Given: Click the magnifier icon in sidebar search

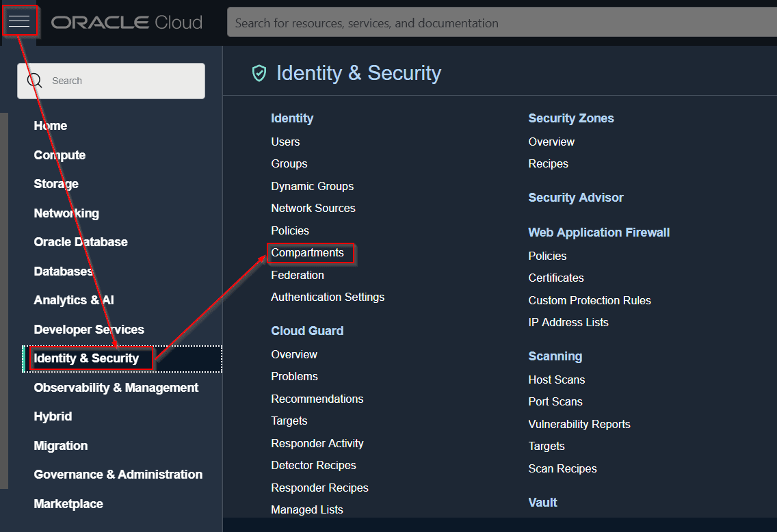Looking at the screenshot, I should coord(34,81).
